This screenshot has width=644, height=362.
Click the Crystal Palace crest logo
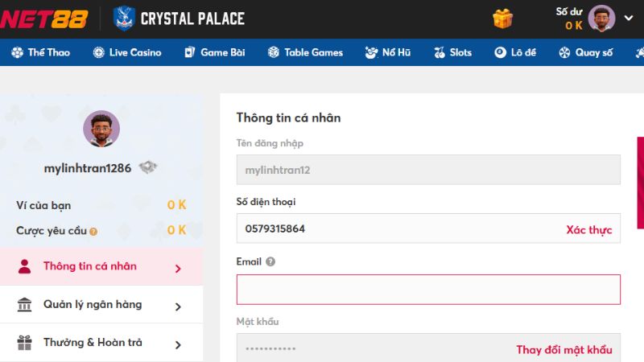(x=125, y=18)
